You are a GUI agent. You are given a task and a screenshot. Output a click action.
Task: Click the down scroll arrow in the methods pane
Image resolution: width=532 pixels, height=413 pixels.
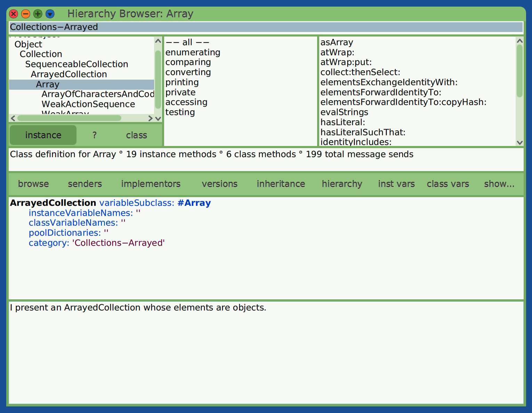coord(519,143)
